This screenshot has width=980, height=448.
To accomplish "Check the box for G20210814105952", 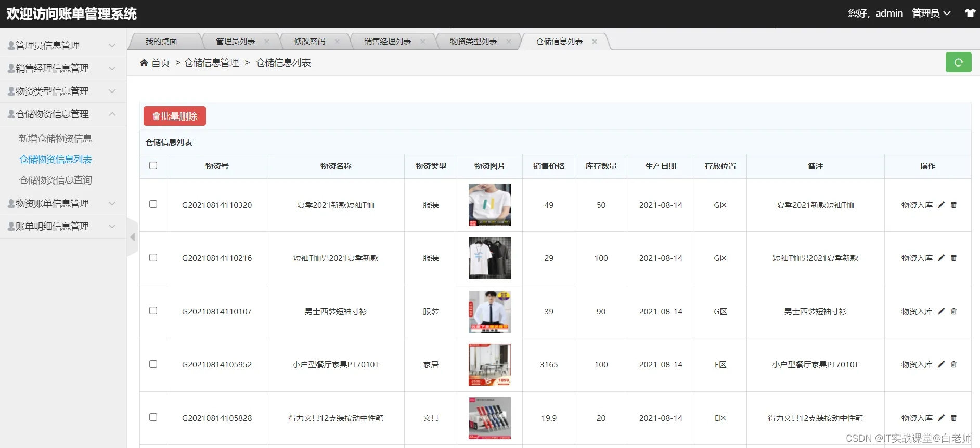I will 153,364.
